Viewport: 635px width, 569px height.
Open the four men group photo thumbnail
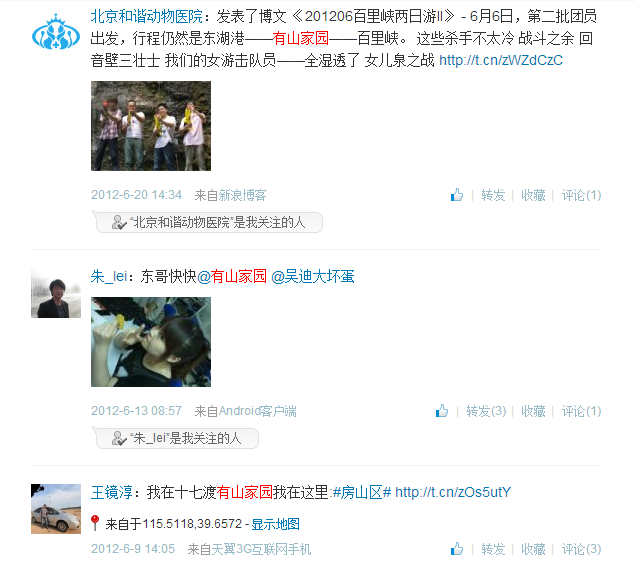(x=151, y=126)
